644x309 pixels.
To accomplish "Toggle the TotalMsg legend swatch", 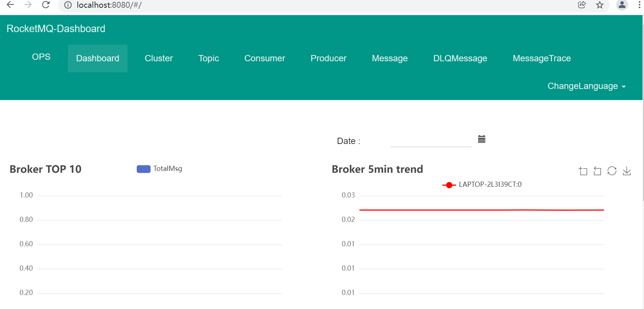I will pyautogui.click(x=143, y=169).
